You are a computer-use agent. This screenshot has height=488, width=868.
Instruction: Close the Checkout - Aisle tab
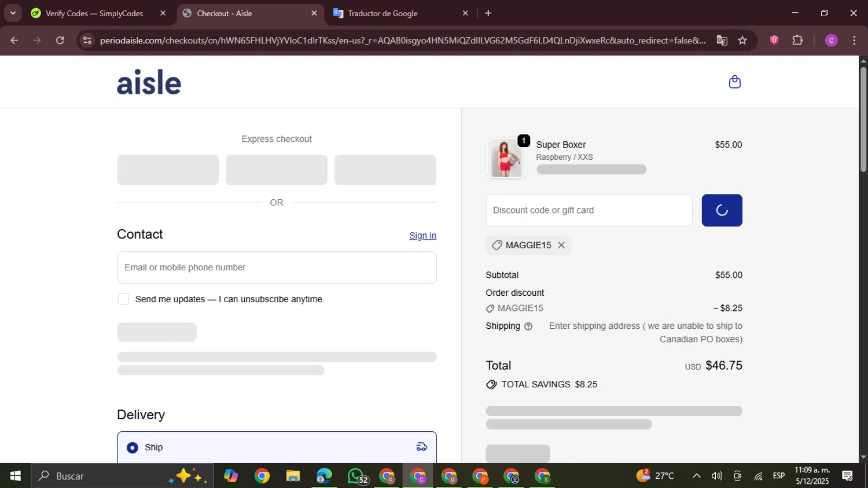point(314,13)
